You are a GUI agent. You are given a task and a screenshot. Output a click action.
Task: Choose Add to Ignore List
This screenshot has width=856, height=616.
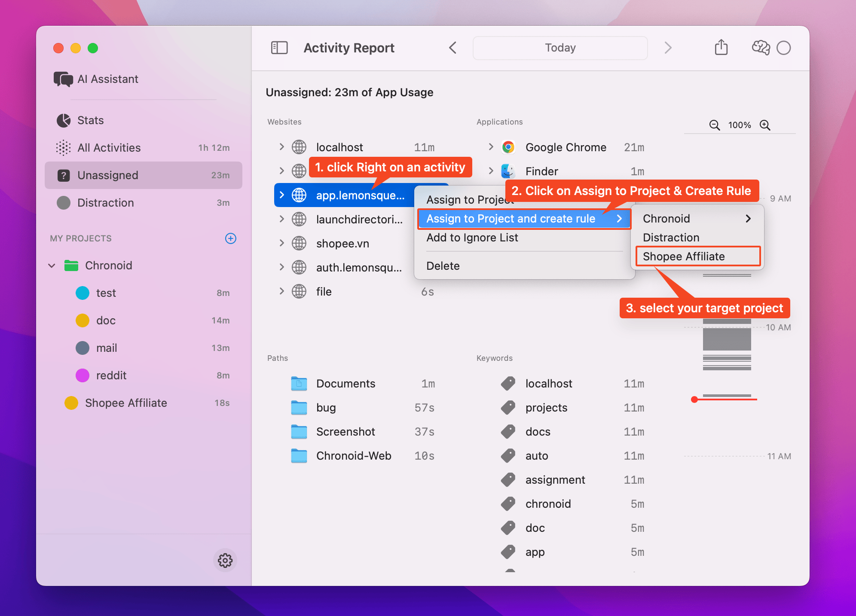(x=472, y=238)
